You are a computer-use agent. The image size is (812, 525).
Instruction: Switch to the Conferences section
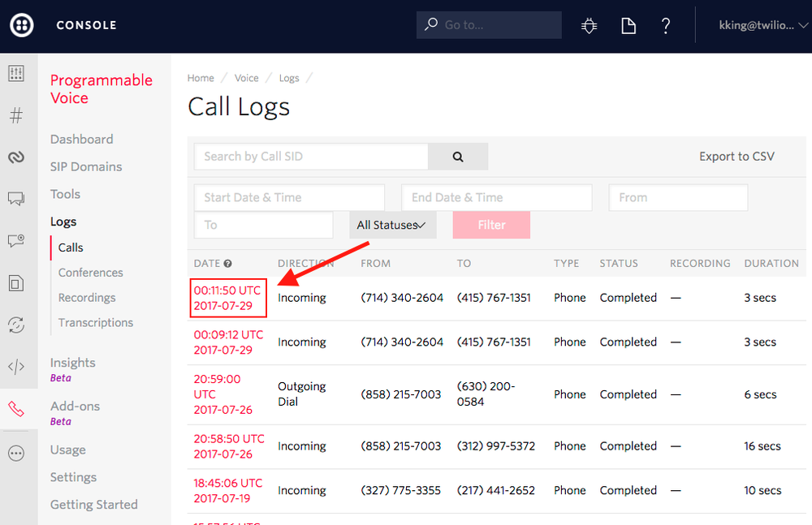tap(90, 272)
